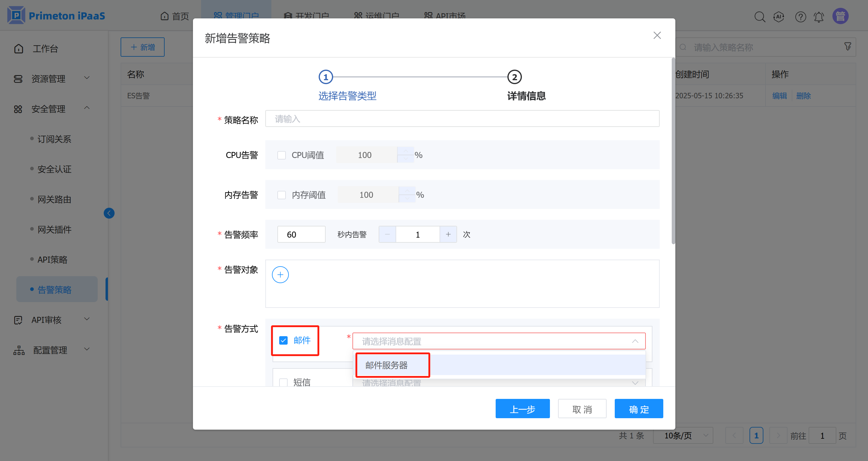Click the search magnifier icon in top bar

point(759,17)
